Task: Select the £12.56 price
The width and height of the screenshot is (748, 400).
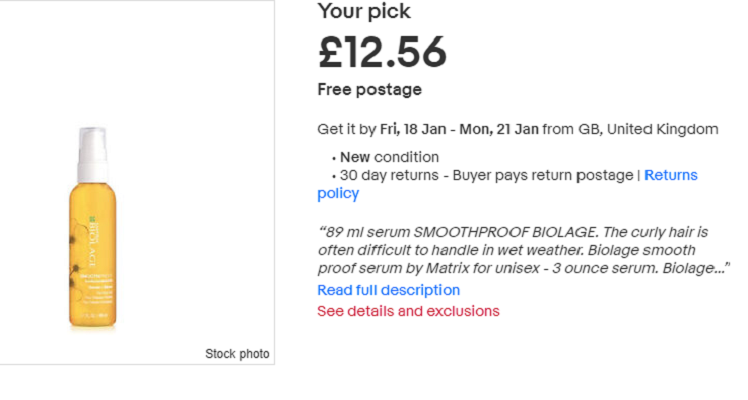Action: tap(383, 52)
